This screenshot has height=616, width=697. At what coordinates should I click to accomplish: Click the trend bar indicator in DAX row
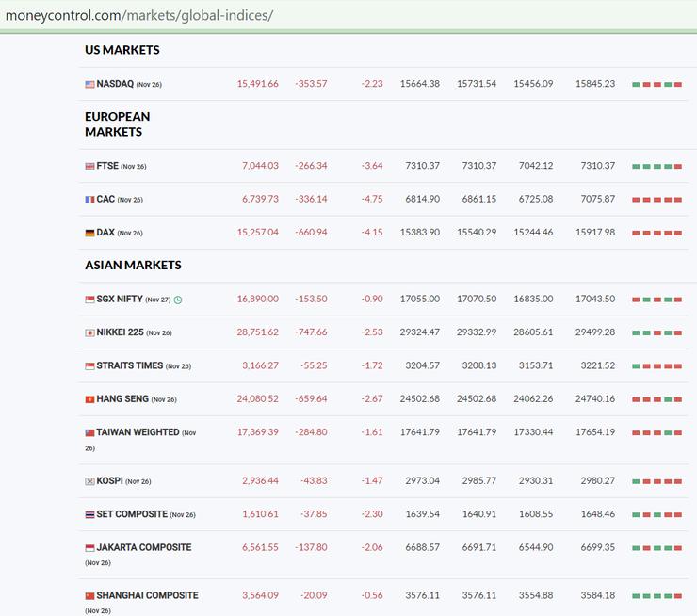656,233
